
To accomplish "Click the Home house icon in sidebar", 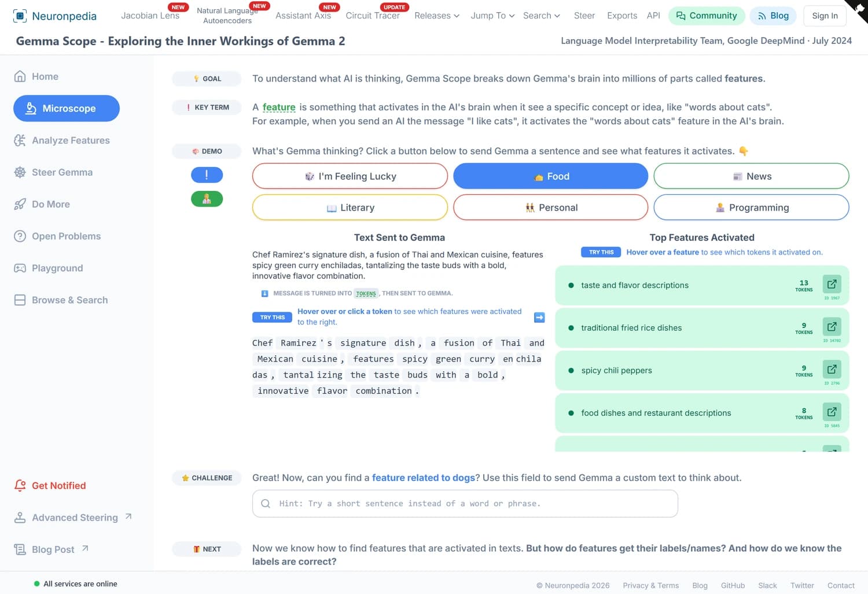I will point(20,76).
